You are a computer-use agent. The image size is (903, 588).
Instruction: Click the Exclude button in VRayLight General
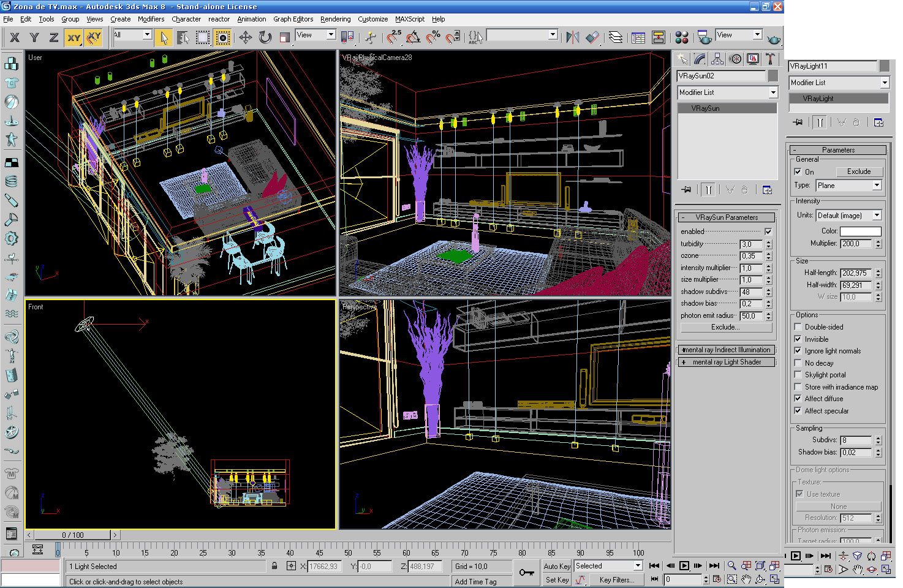tap(859, 171)
